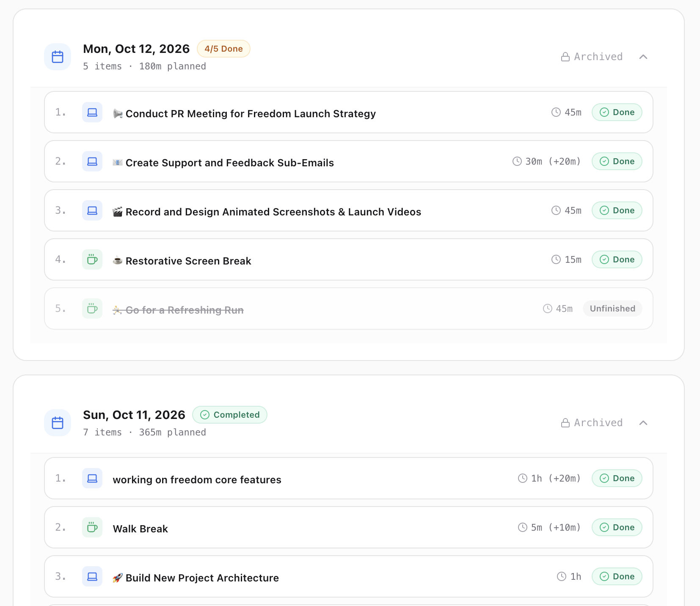Click laptop icon on working on freedom core features
This screenshot has width=700, height=606.
click(92, 478)
